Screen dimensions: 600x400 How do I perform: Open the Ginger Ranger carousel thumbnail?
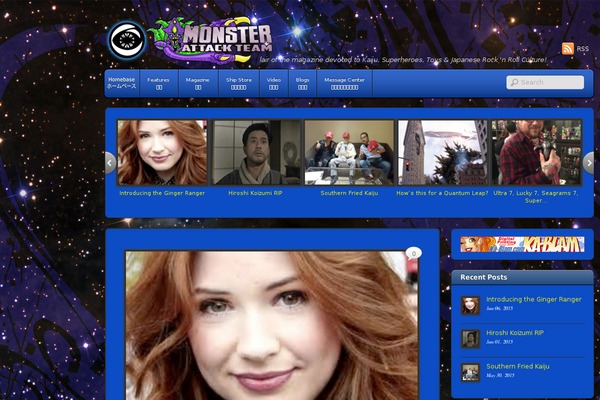click(x=162, y=152)
